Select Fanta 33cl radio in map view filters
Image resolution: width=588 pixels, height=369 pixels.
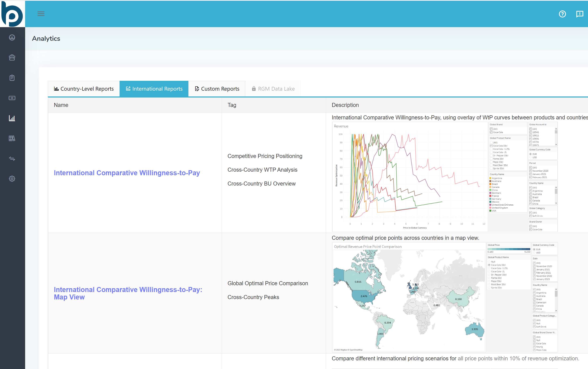point(489,278)
